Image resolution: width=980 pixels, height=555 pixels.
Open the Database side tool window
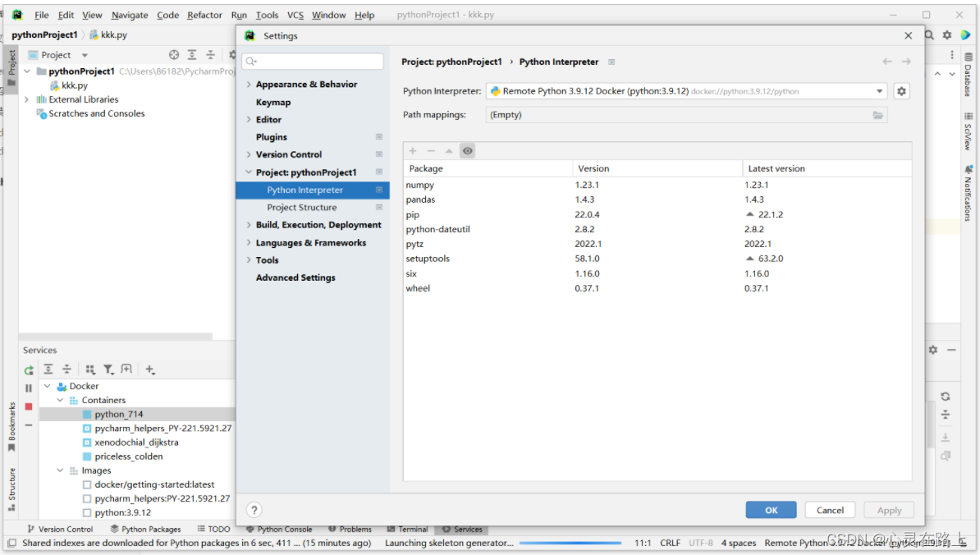coord(969,75)
